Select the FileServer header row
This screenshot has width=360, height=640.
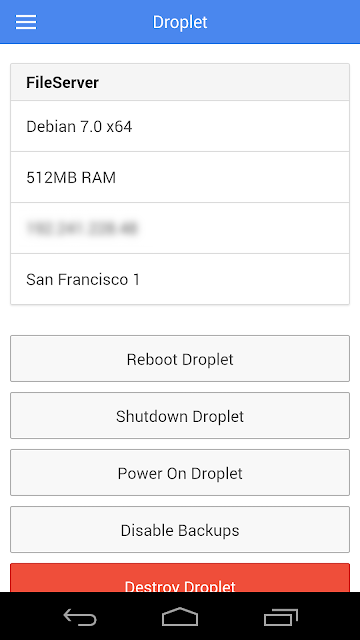(180, 82)
